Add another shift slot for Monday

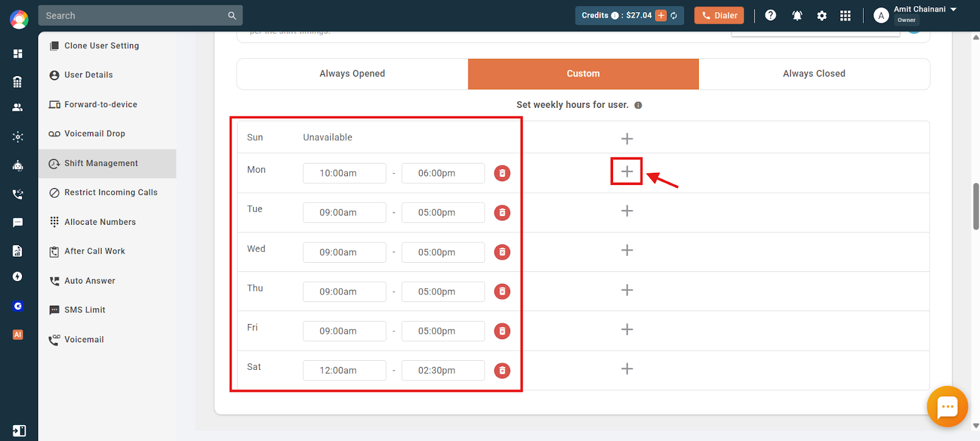click(627, 171)
